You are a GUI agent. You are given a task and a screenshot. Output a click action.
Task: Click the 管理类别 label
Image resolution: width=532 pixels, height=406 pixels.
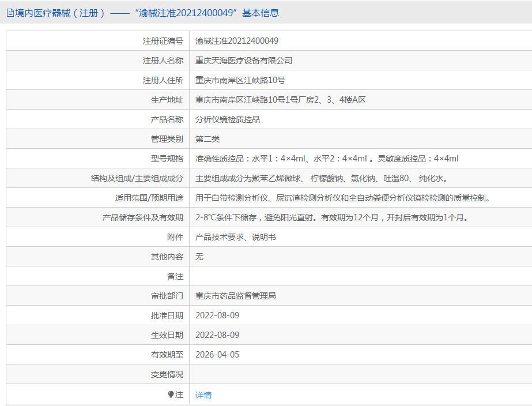(167, 139)
